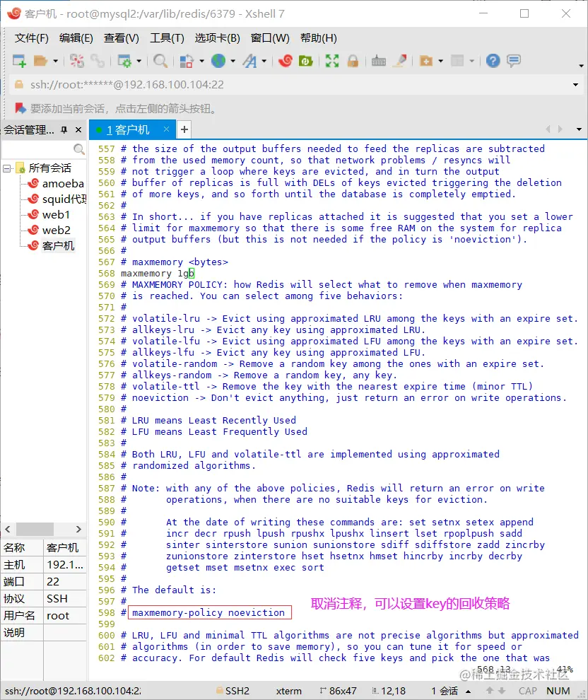Click the 所有会话 folder label
588x700 pixels.
[x=50, y=168]
